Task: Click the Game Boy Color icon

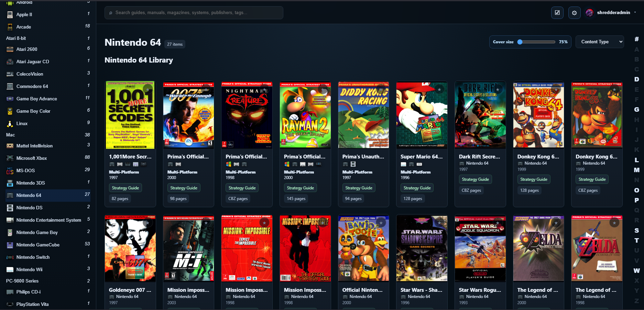Action: click(10, 111)
